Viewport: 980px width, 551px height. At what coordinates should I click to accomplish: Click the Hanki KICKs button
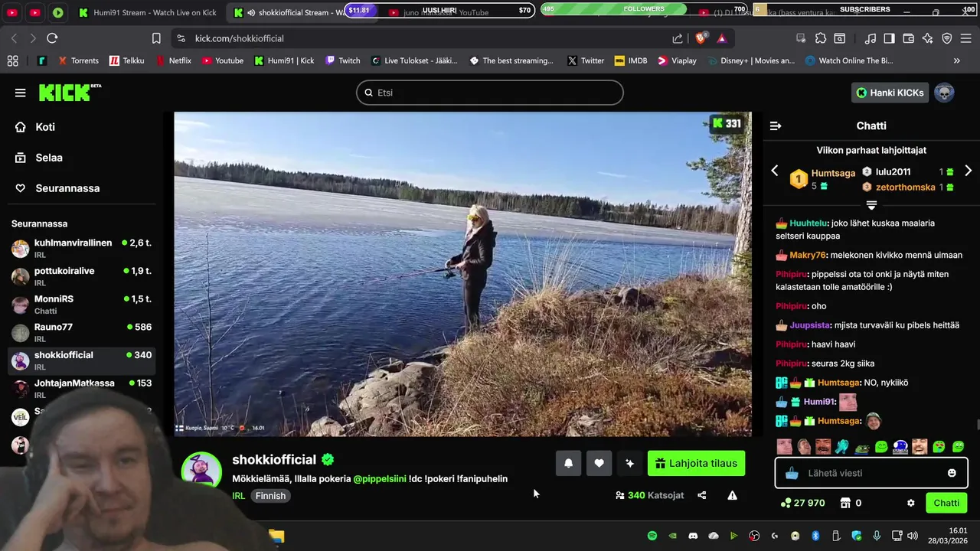point(890,93)
